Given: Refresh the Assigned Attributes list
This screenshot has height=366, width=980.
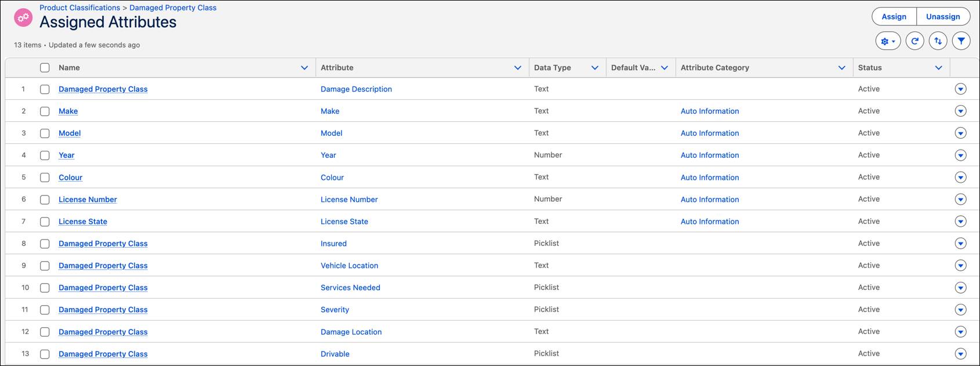Looking at the screenshot, I should (x=914, y=41).
